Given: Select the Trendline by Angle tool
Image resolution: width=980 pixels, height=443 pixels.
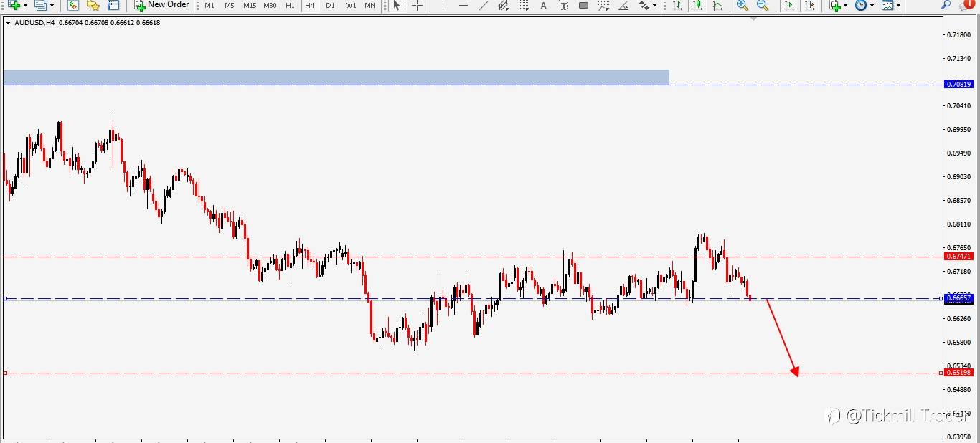Looking at the screenshot, I should [623, 5].
